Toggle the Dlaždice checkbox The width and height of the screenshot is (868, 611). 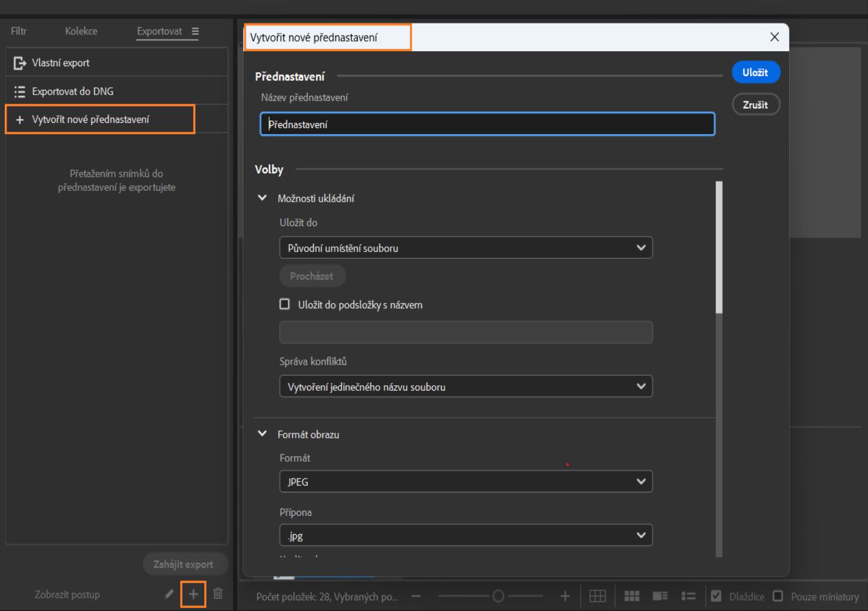(716, 596)
